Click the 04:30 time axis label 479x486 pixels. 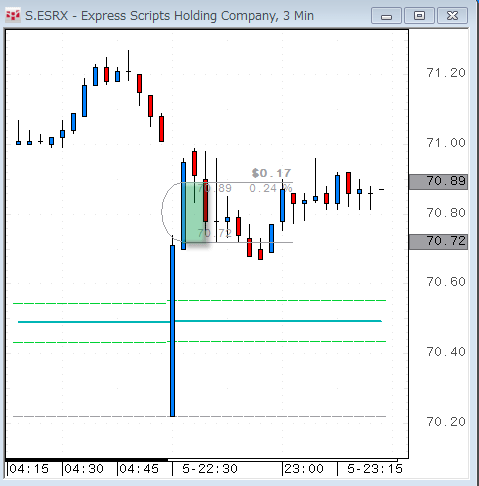84,469
